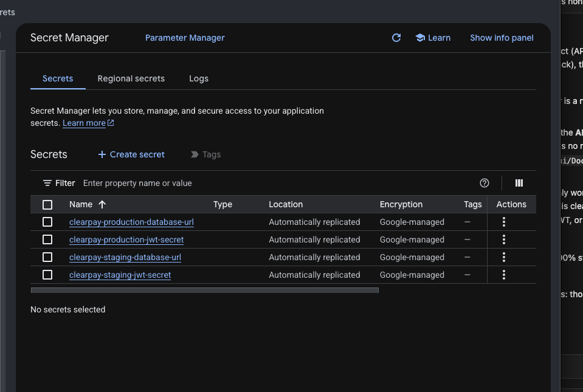Image resolution: width=583 pixels, height=392 pixels.
Task: Click the Location column header
Action: click(x=286, y=204)
